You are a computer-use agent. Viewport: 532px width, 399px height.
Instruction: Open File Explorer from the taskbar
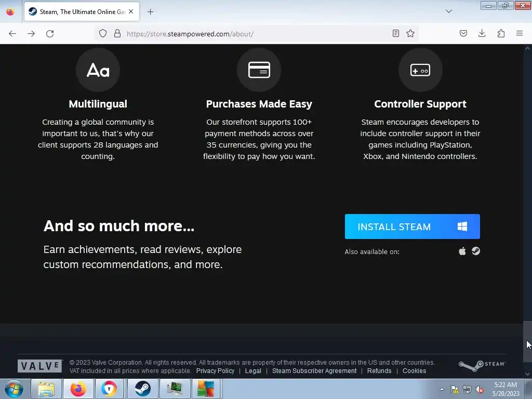tap(46, 389)
